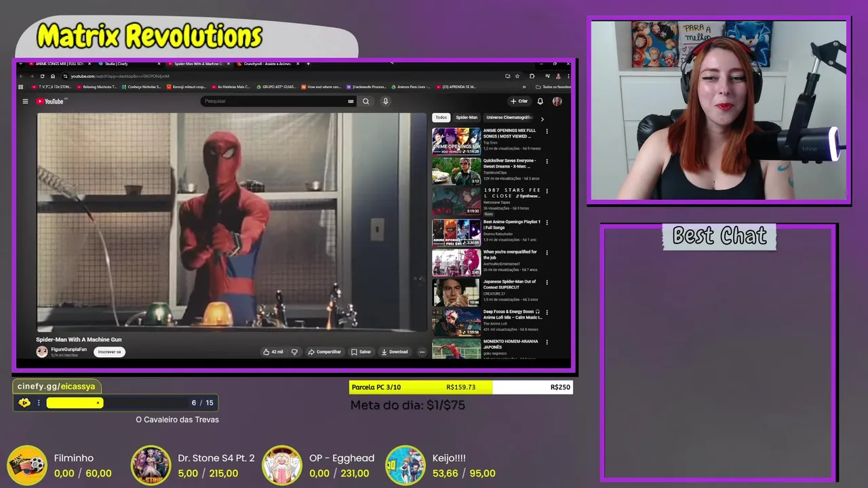Open the Criar create dropdown
This screenshot has width=868, height=488.
519,102
